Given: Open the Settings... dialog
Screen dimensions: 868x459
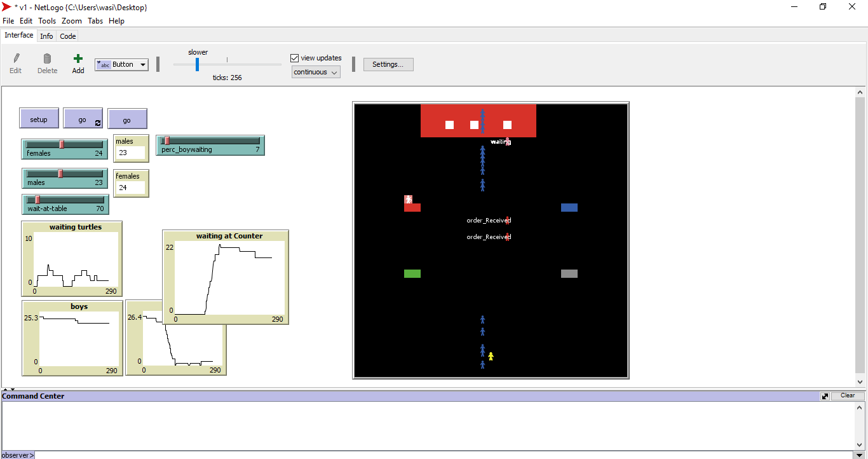Looking at the screenshot, I should [x=388, y=64].
